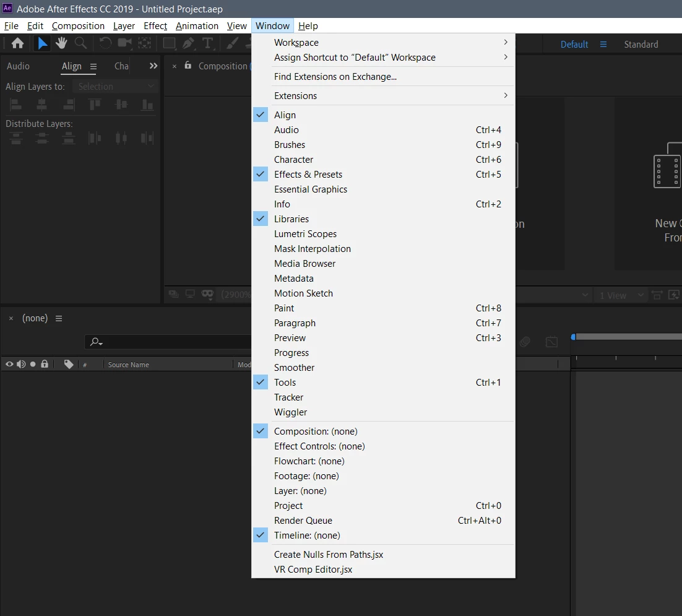Open Align Layers to Selection dropdown

pyautogui.click(x=115, y=87)
